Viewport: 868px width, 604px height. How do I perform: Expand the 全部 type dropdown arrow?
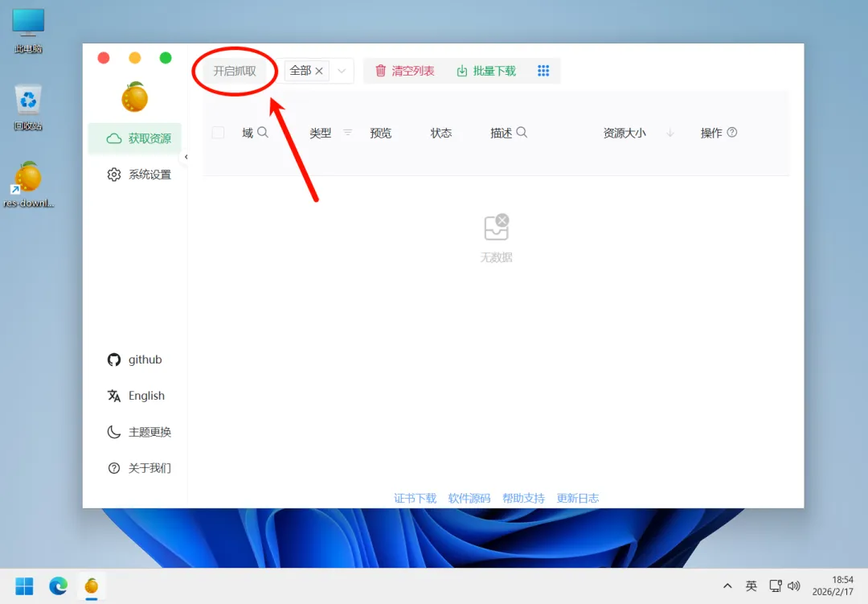342,71
